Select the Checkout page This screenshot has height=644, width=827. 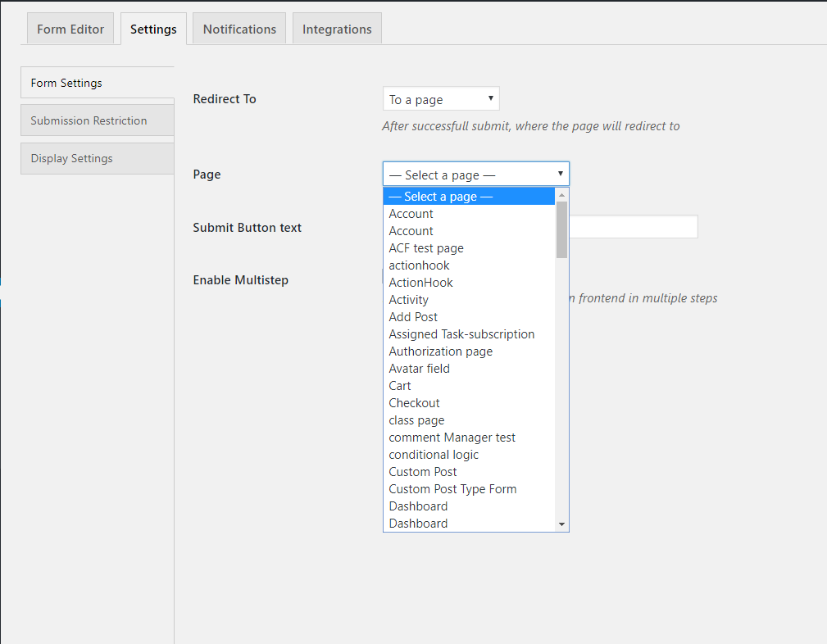pyautogui.click(x=469, y=403)
